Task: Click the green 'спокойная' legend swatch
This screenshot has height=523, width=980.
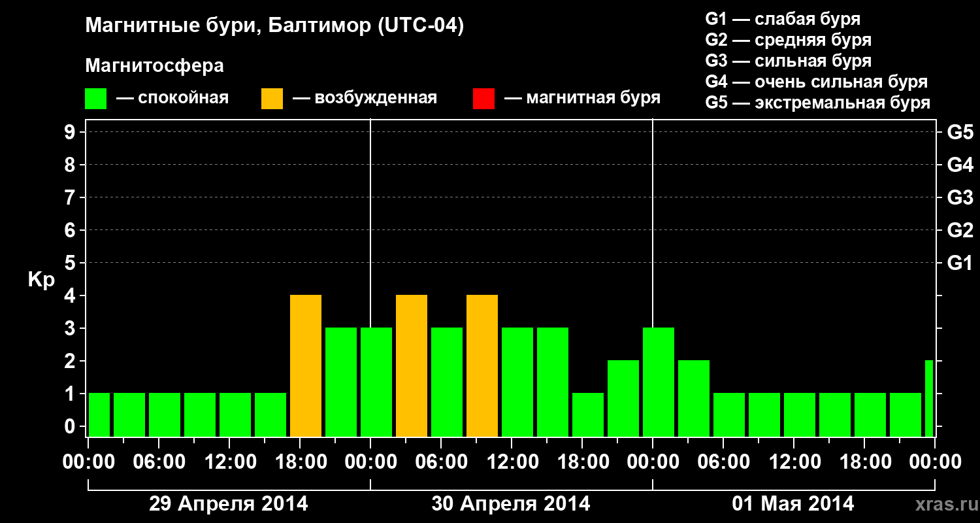Action: pos(96,99)
